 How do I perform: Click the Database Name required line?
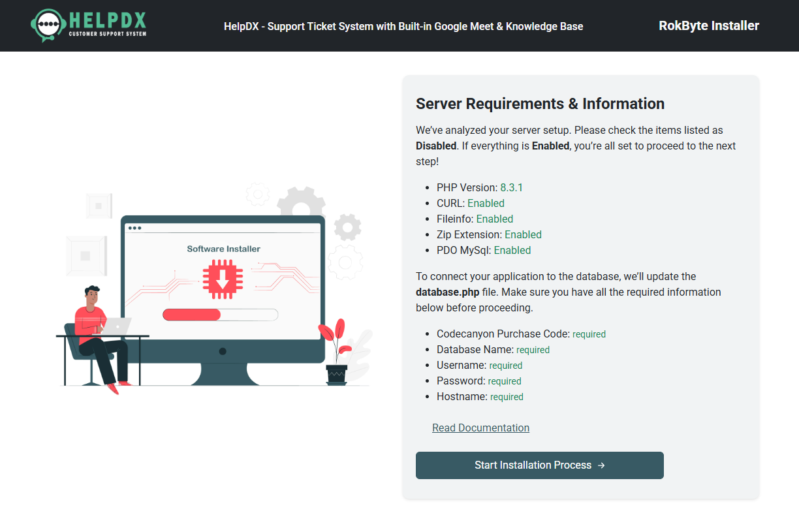493,349
